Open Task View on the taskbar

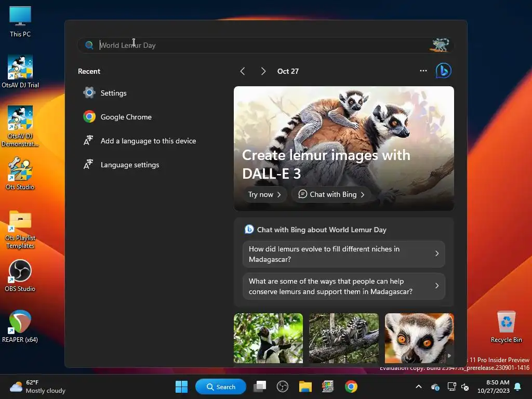point(260,387)
